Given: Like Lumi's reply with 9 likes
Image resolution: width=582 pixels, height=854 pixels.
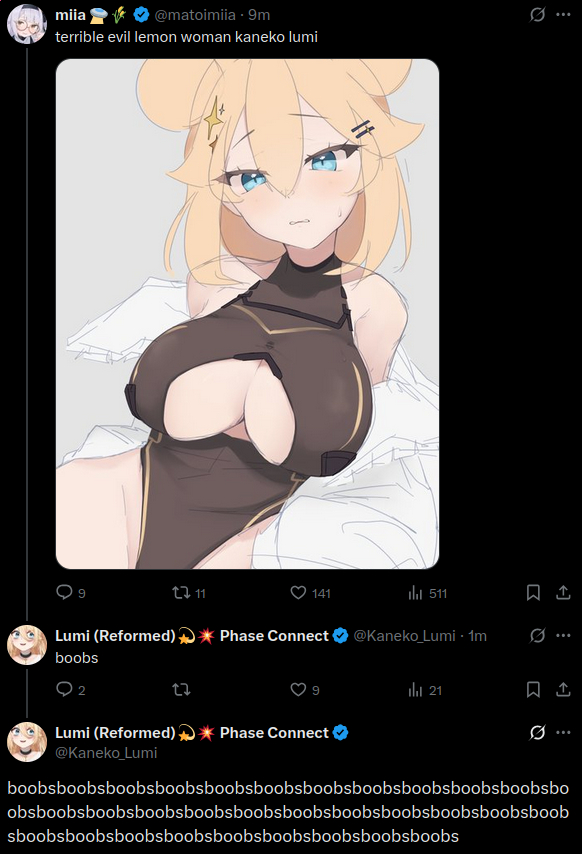Looking at the screenshot, I should [x=298, y=690].
